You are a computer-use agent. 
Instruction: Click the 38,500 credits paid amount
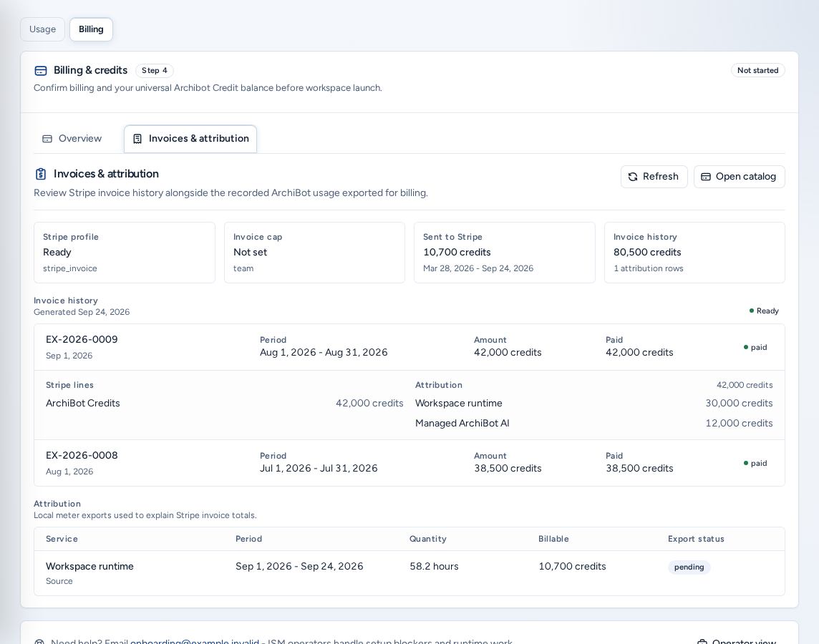(639, 468)
